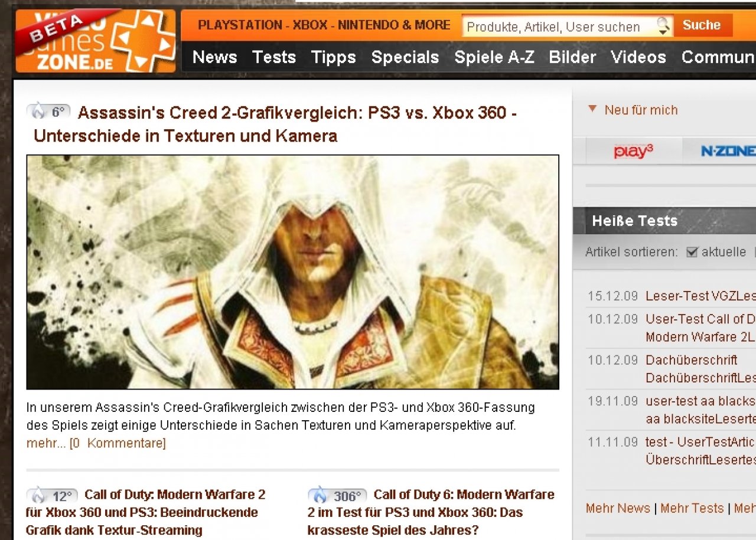
Task: Open the Dachüberschrift entry from 10.12.09
Action: tap(700, 369)
